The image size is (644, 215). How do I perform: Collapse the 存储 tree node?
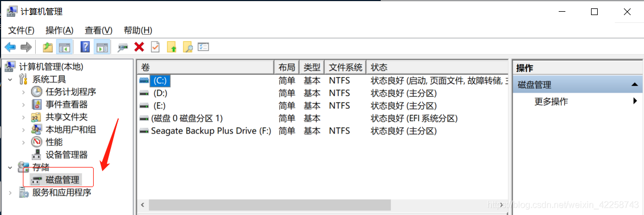coord(10,168)
